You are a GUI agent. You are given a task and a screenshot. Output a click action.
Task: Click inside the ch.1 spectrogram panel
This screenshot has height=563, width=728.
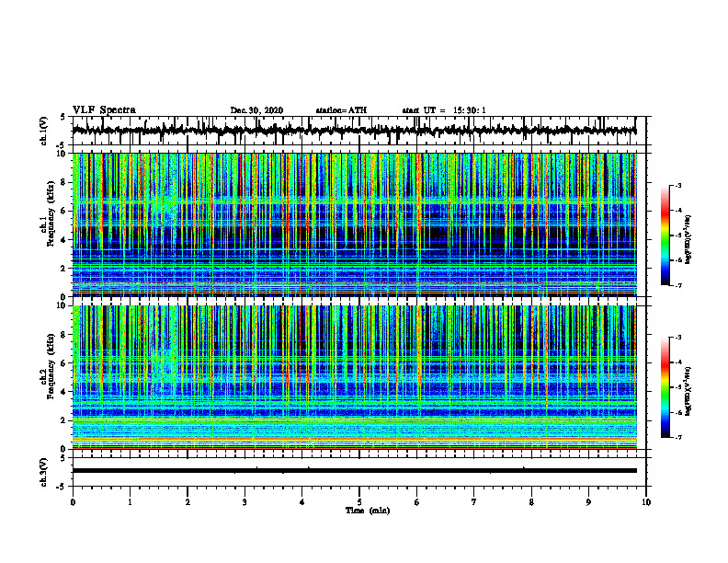click(x=354, y=224)
